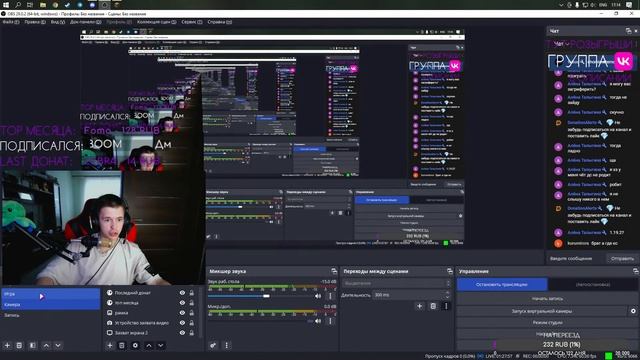Open three-dot menu for Mic/Aux channel
Screen dimensions: 640x360
pos(330,321)
